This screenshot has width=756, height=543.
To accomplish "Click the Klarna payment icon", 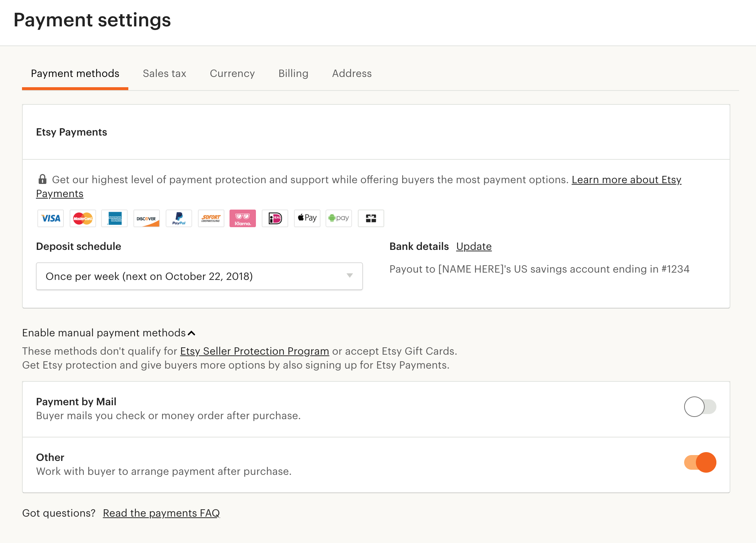I will (243, 218).
